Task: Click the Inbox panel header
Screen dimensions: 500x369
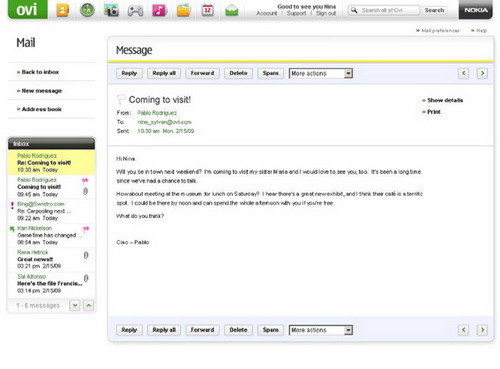Action: coord(51,144)
